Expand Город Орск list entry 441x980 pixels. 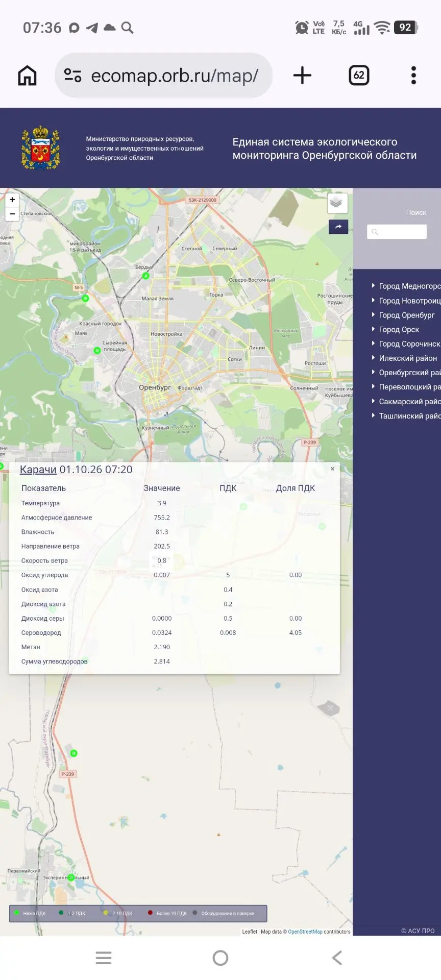(x=399, y=329)
